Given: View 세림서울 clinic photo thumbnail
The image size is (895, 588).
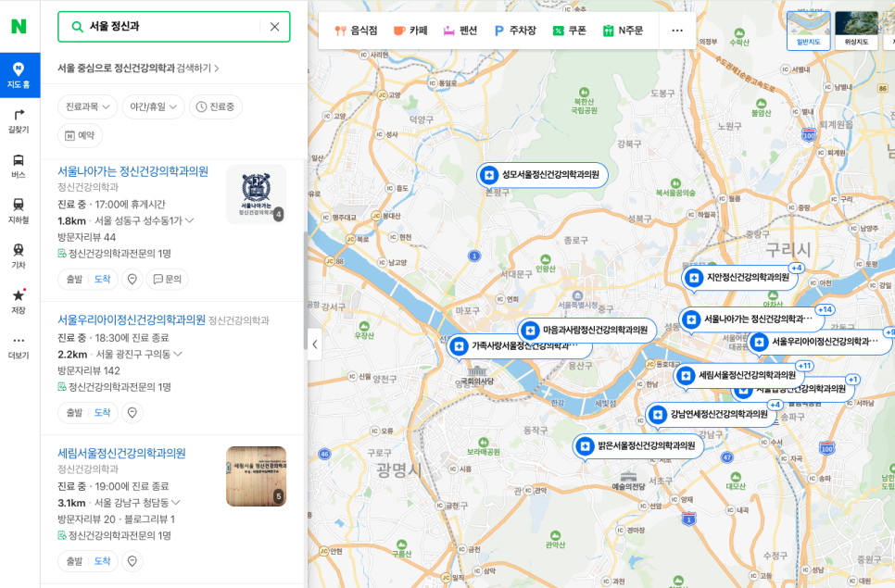Looking at the screenshot, I should click(257, 476).
